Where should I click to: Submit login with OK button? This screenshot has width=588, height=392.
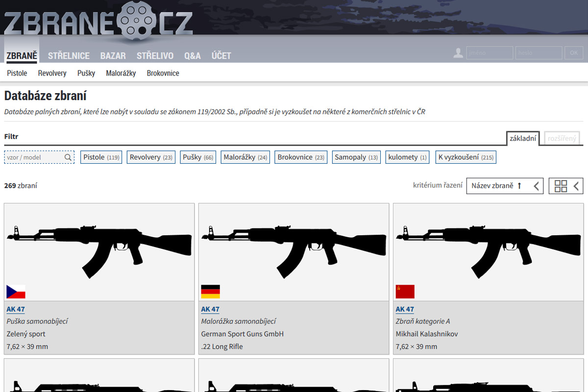point(574,53)
